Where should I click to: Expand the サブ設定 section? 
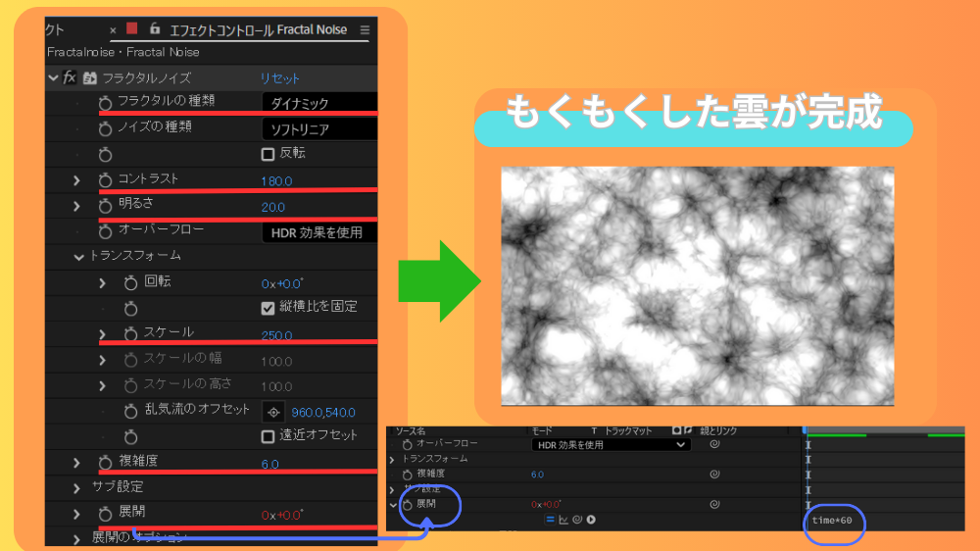click(77, 487)
